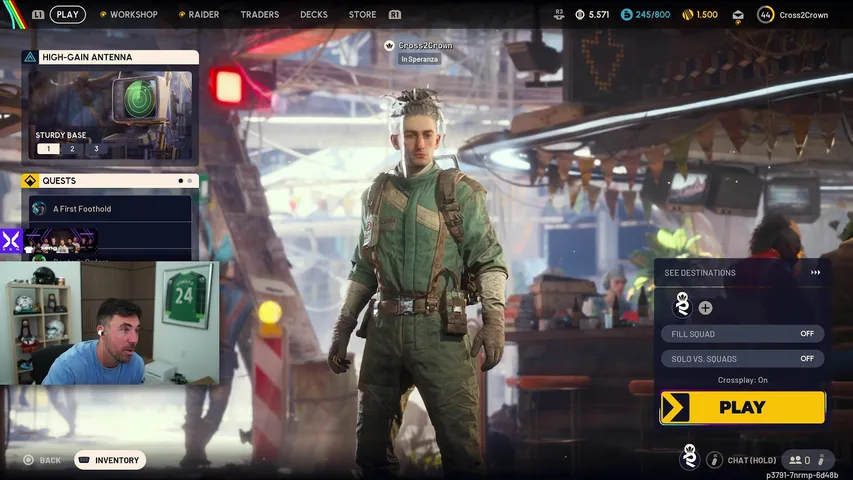Click the Crossplay: On label

(x=743, y=380)
